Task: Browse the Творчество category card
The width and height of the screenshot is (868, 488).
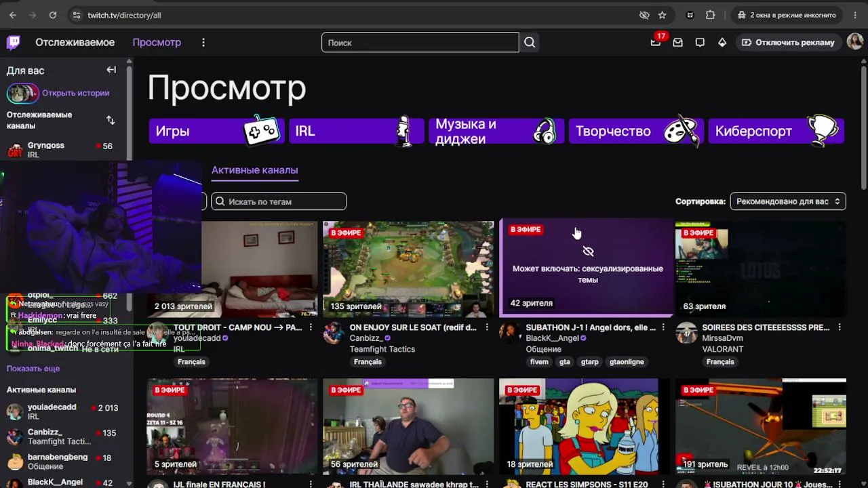Action: [x=636, y=131]
